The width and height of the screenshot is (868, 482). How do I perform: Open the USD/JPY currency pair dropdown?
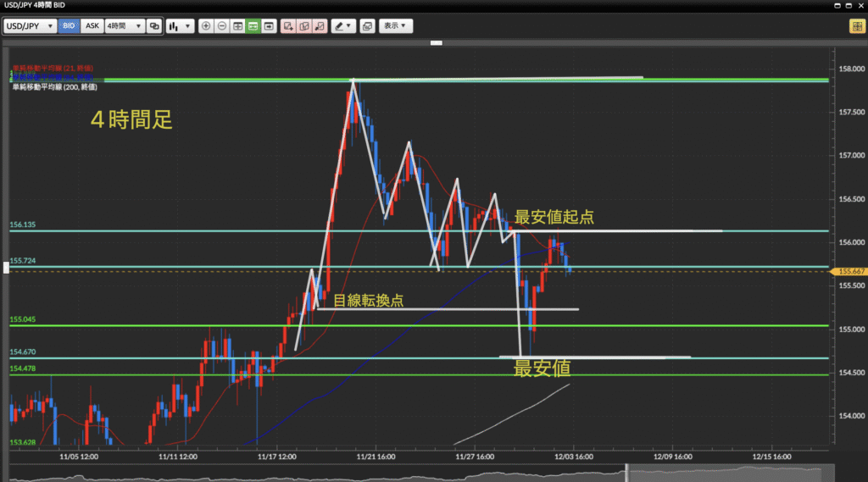pos(30,26)
